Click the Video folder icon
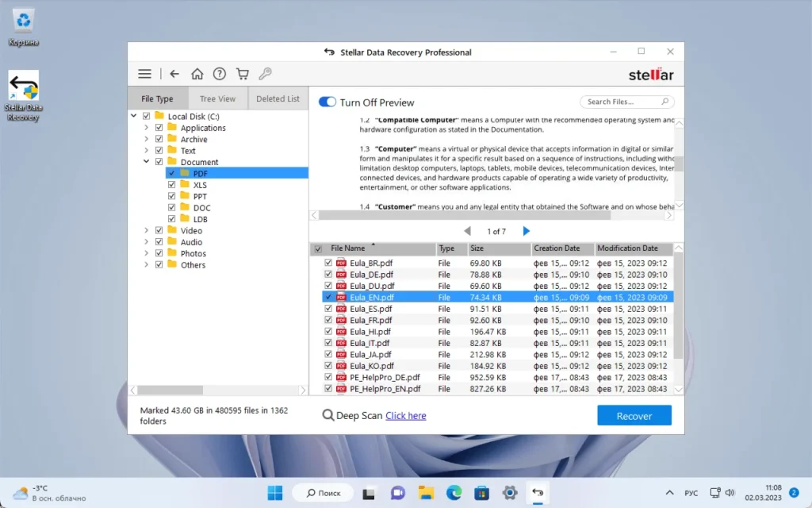 (172, 230)
